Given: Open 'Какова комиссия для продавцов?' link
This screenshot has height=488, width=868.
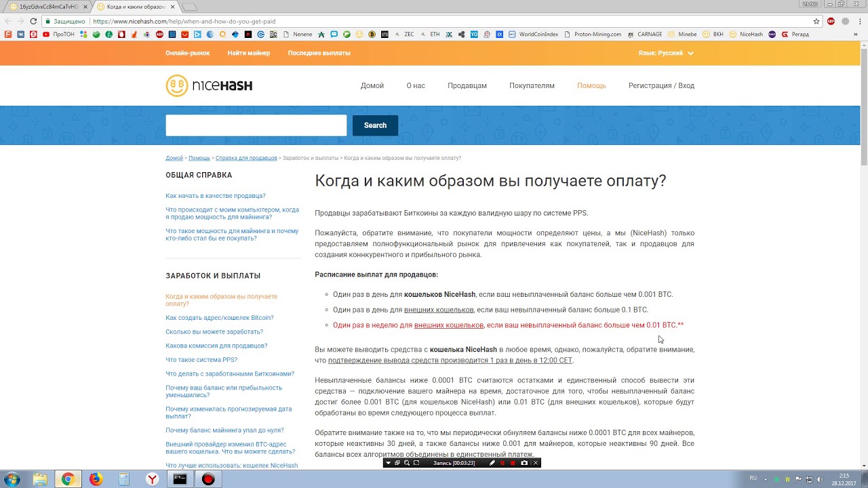Looking at the screenshot, I should [x=216, y=346].
